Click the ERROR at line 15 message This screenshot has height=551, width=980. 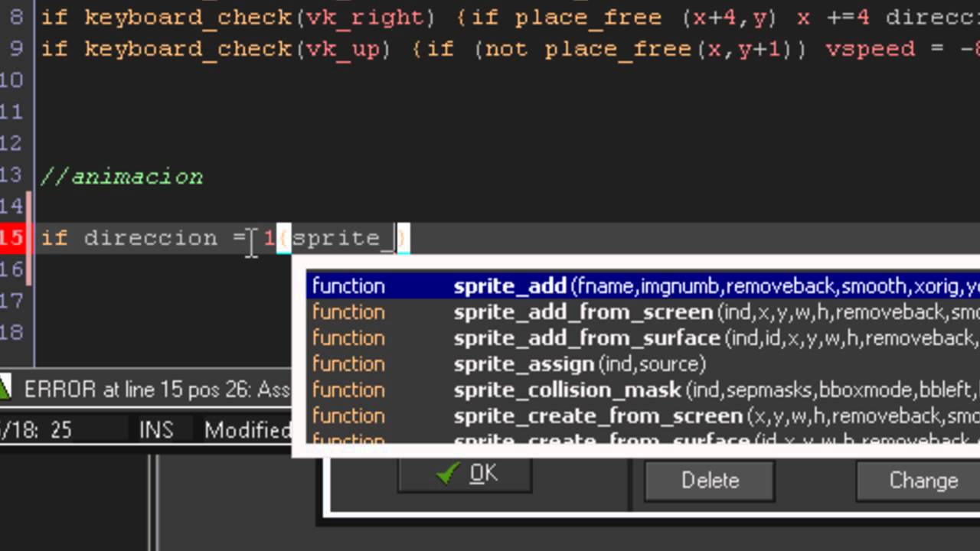(x=157, y=390)
